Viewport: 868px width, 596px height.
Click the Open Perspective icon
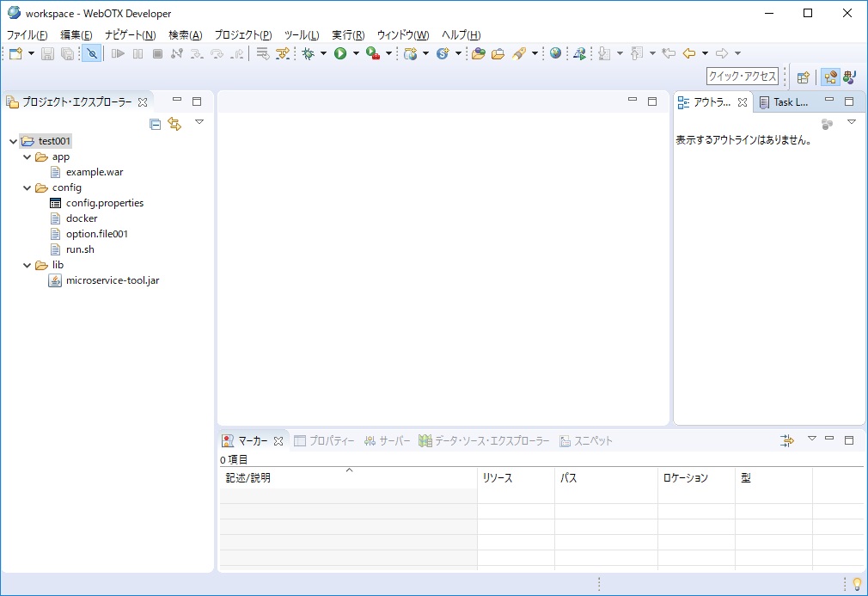803,77
